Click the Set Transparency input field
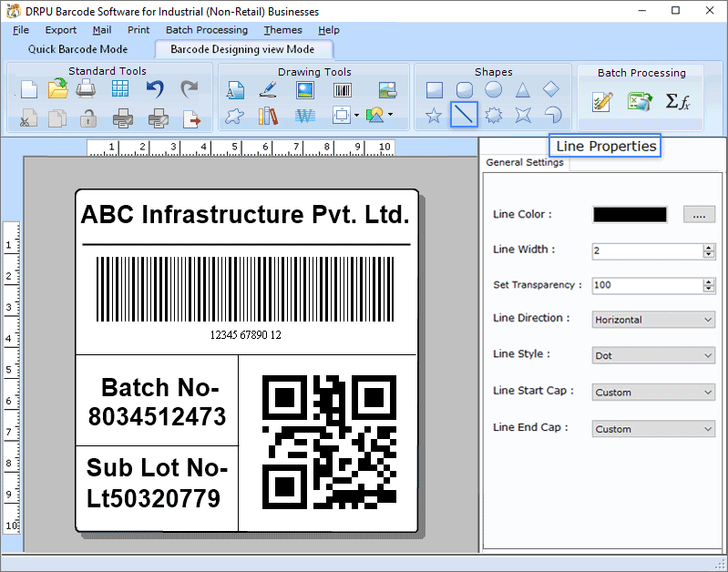728x572 pixels. click(x=647, y=285)
